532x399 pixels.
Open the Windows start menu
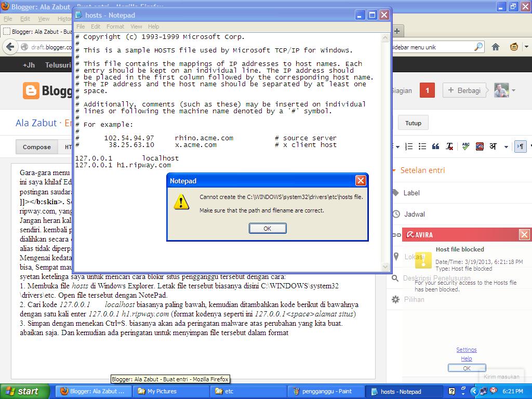pos(25,391)
